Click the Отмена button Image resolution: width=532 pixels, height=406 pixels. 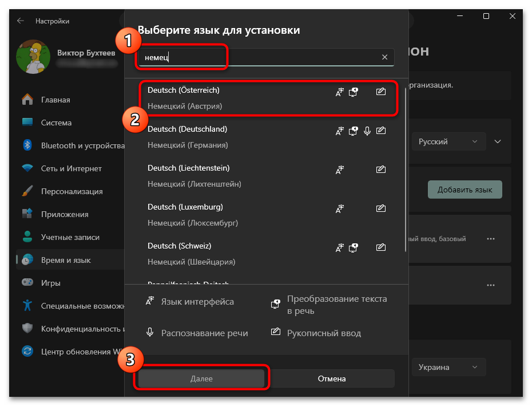[331, 379]
